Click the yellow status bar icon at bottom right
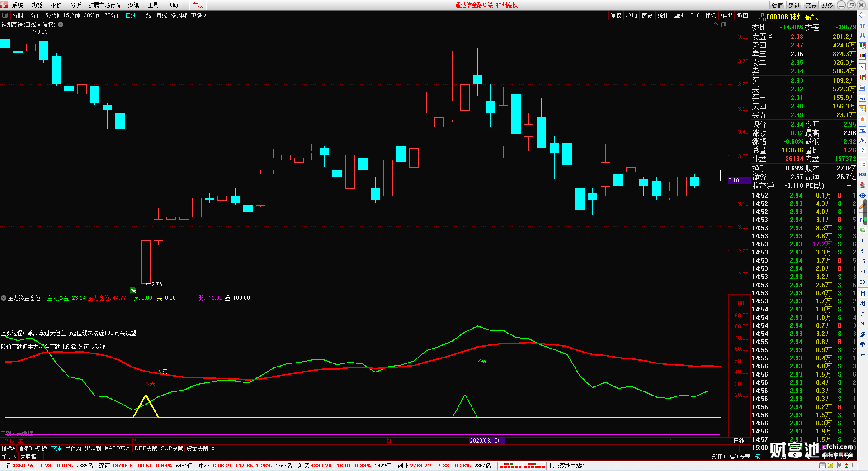The width and height of the screenshot is (868, 471). [830, 466]
